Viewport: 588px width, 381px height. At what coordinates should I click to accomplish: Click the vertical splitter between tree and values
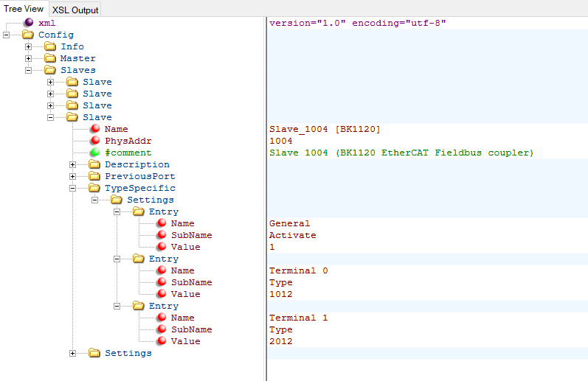coord(265,199)
